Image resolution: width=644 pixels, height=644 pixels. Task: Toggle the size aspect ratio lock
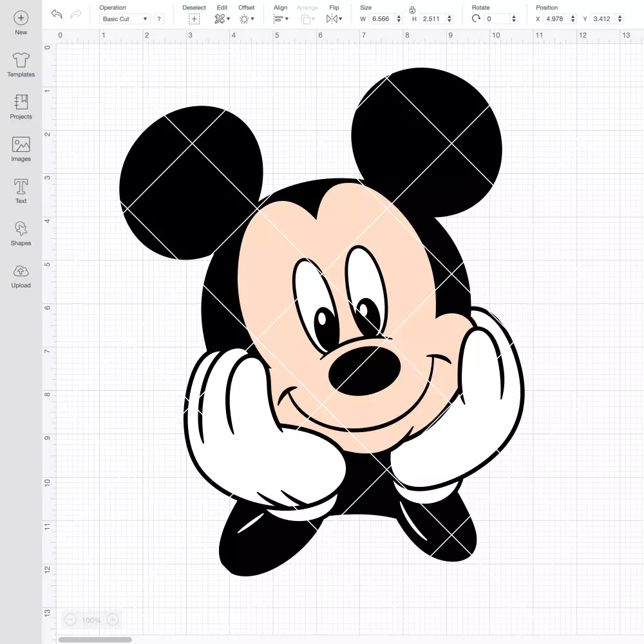[x=412, y=10]
